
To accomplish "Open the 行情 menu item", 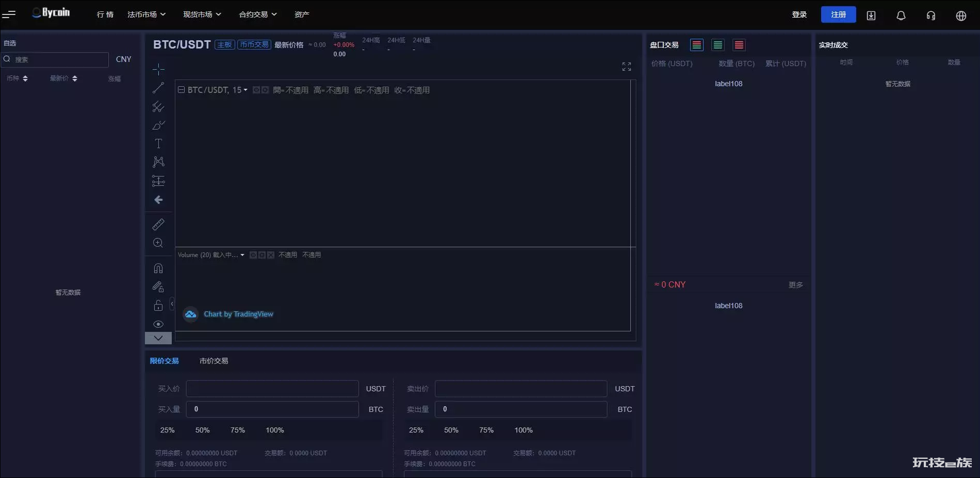I will coord(105,14).
